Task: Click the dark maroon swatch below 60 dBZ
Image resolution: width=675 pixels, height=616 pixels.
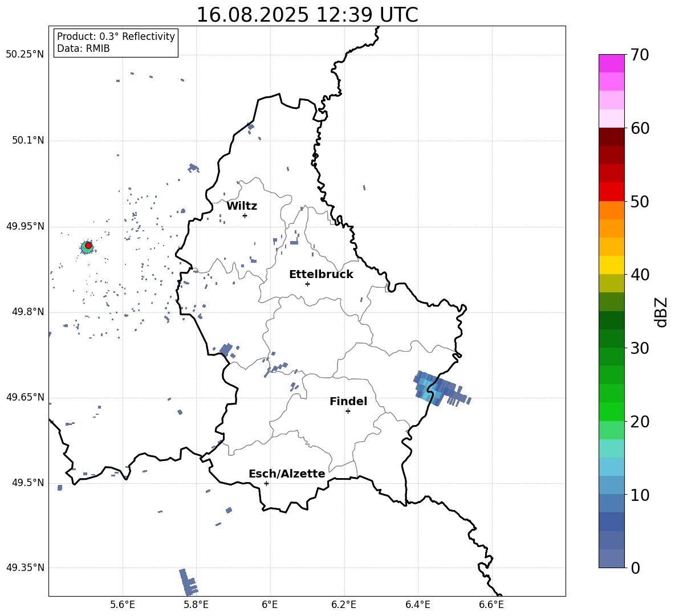Action: pyautogui.click(x=611, y=137)
